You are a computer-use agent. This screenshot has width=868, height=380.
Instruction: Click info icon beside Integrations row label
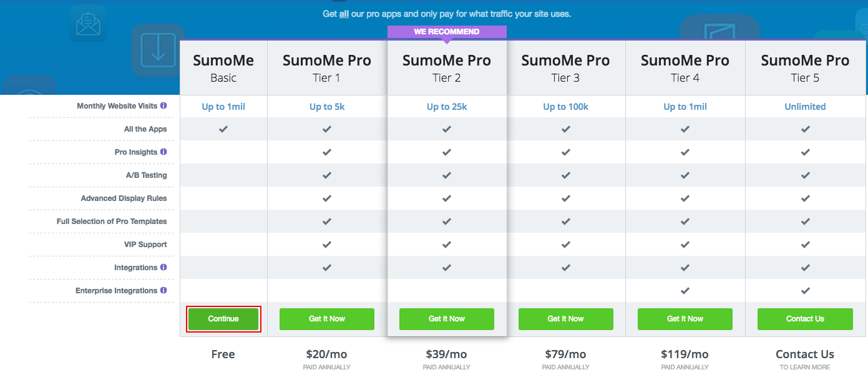(x=163, y=268)
